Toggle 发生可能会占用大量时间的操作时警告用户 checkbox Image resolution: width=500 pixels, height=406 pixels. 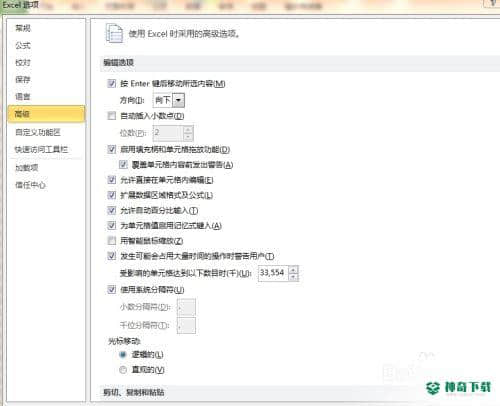pos(112,256)
